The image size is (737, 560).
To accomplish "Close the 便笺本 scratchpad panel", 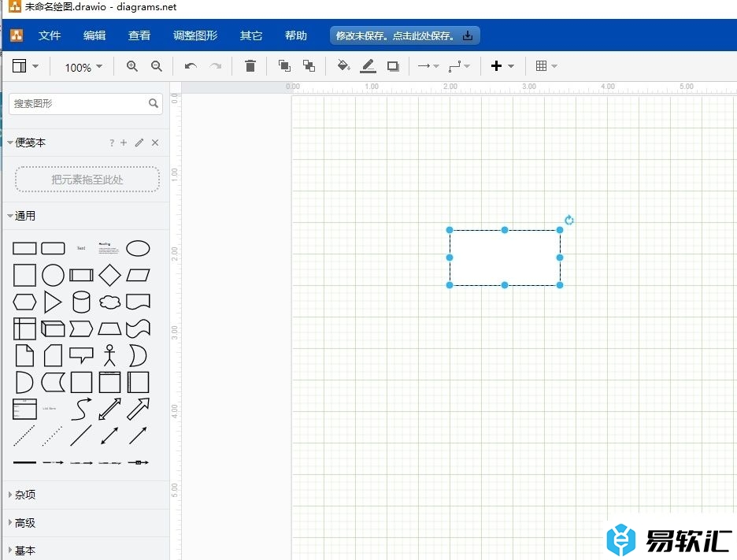I will (x=155, y=143).
